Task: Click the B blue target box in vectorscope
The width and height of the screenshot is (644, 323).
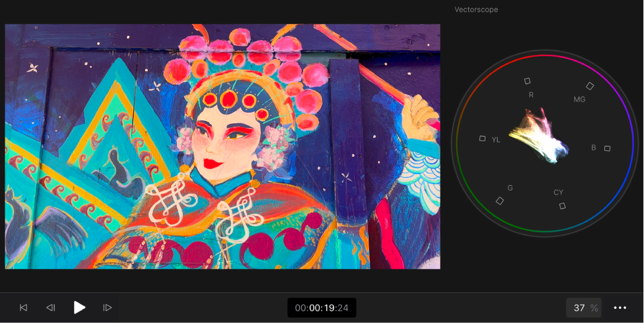Action: [x=607, y=149]
